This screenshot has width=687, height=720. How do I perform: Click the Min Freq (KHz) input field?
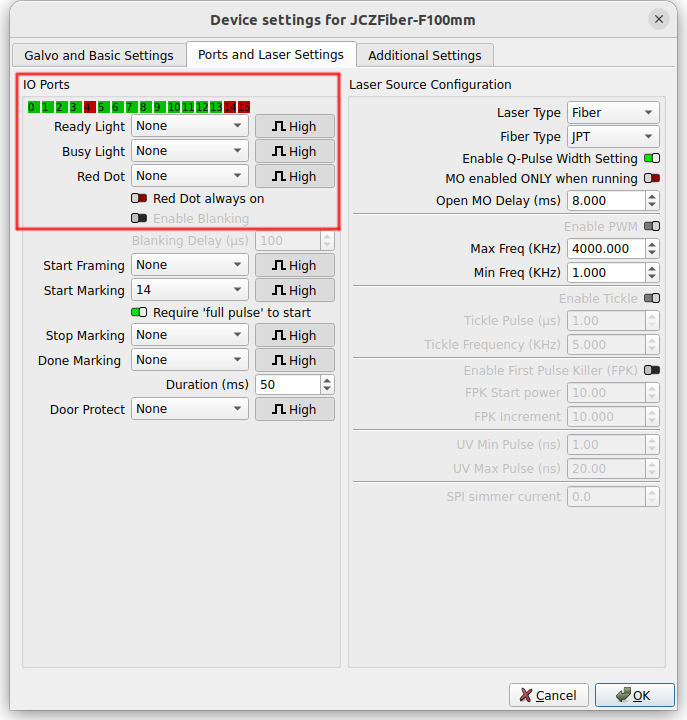click(x=606, y=272)
